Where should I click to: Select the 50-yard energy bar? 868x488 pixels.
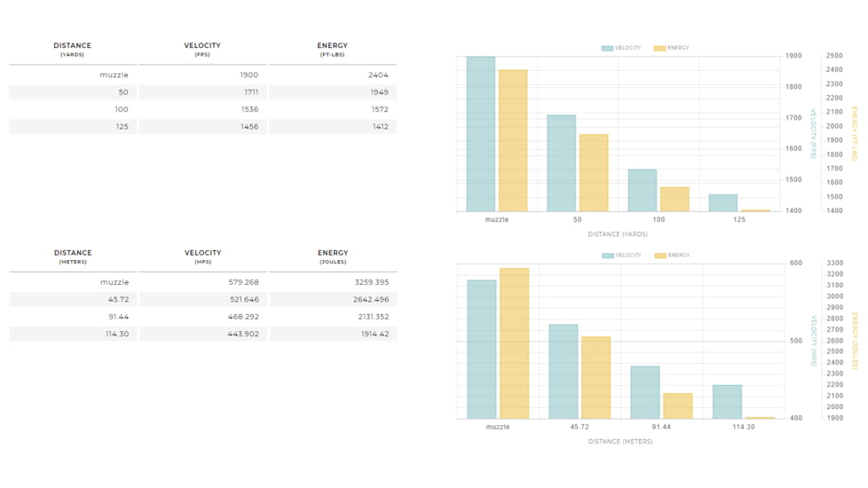(593, 173)
